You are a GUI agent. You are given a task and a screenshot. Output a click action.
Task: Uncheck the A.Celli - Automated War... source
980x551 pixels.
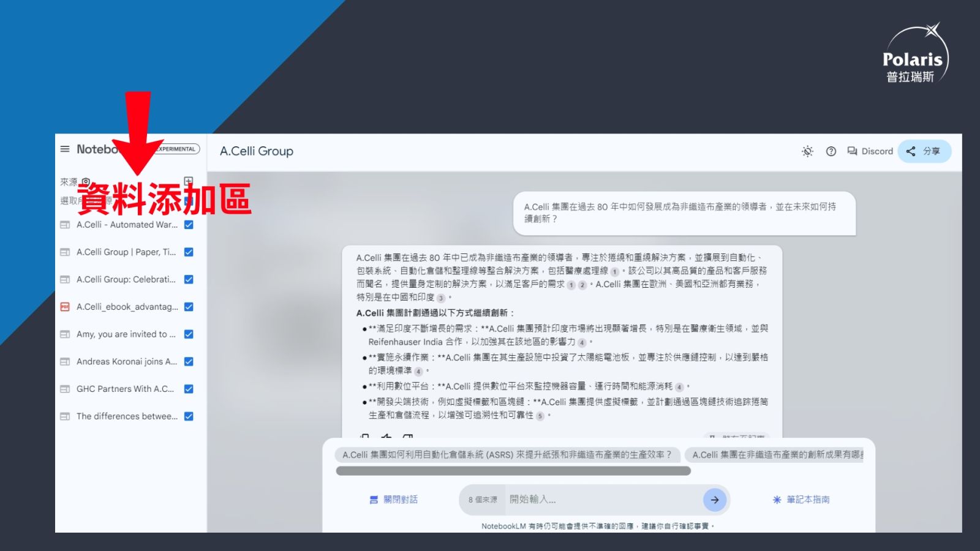coord(189,225)
